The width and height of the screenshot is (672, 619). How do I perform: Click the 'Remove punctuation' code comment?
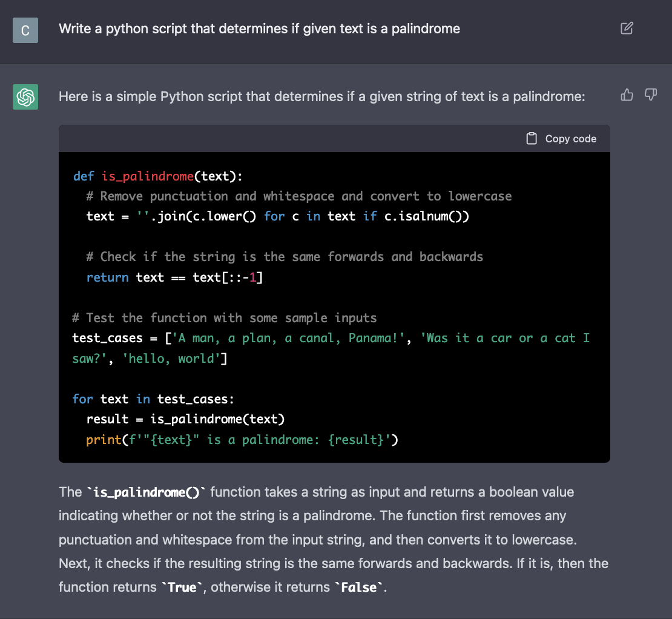point(298,196)
